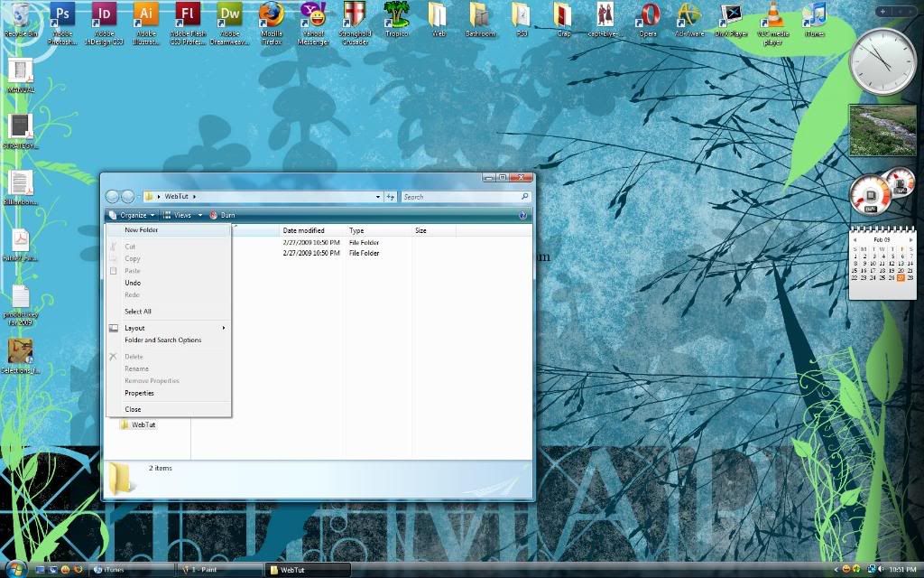Launch Adobe Illustrator from the desktop
This screenshot has width=924, height=578.
click(145, 14)
